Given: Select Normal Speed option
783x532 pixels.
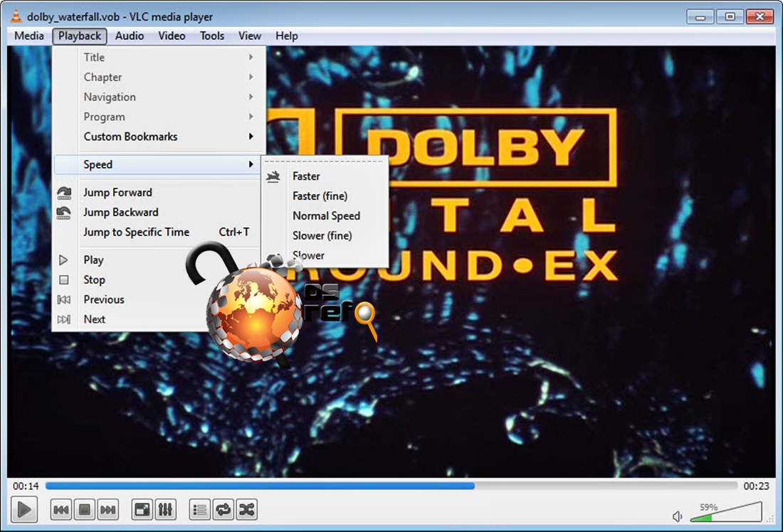Looking at the screenshot, I should (325, 216).
